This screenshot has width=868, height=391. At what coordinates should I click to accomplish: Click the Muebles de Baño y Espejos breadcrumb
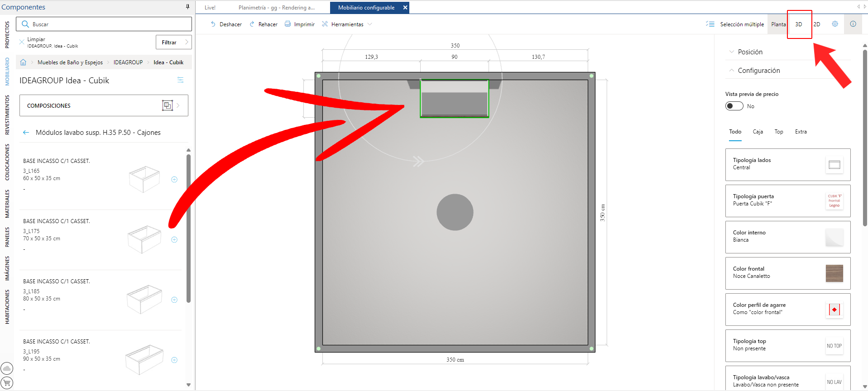70,62
